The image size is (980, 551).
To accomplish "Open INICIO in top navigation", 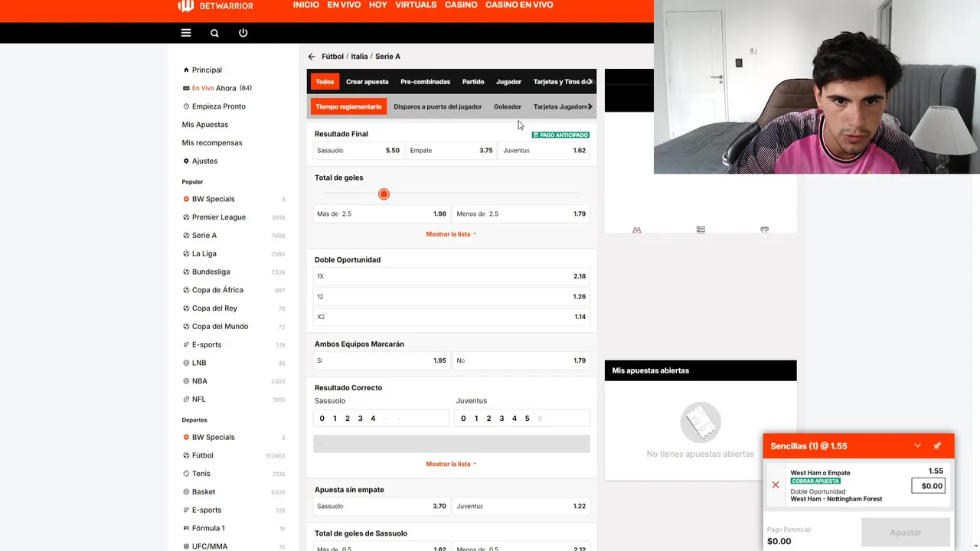I will pos(306,5).
